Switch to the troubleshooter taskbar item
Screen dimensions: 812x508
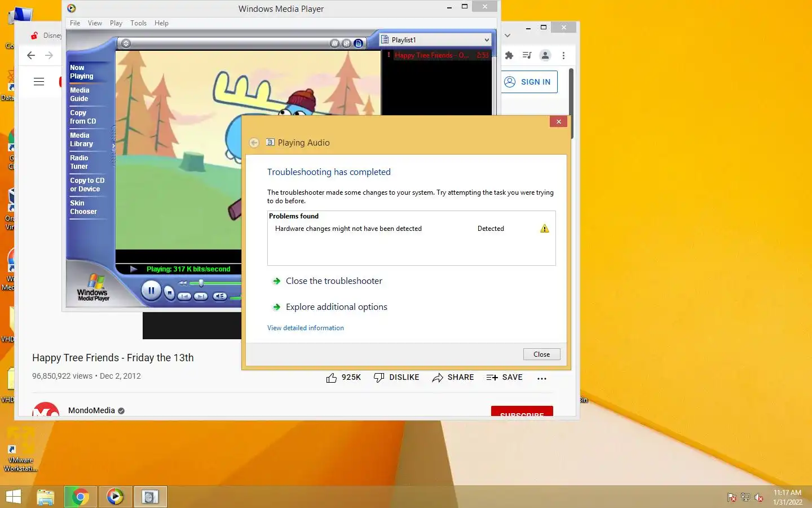point(150,497)
